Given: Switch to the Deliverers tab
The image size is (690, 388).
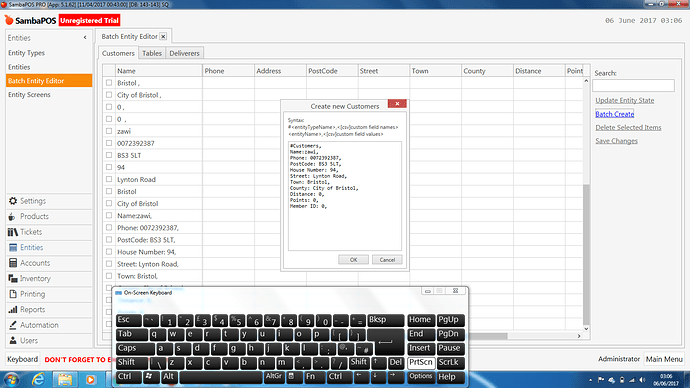Looking at the screenshot, I should coord(184,53).
